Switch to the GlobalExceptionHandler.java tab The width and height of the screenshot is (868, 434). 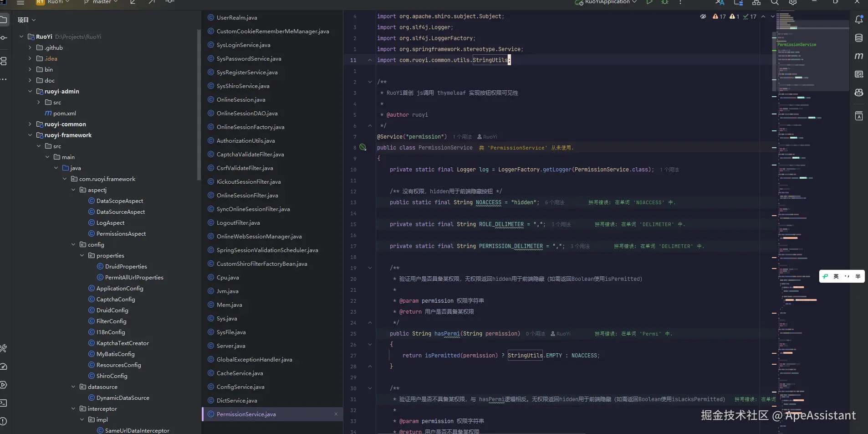tap(254, 360)
